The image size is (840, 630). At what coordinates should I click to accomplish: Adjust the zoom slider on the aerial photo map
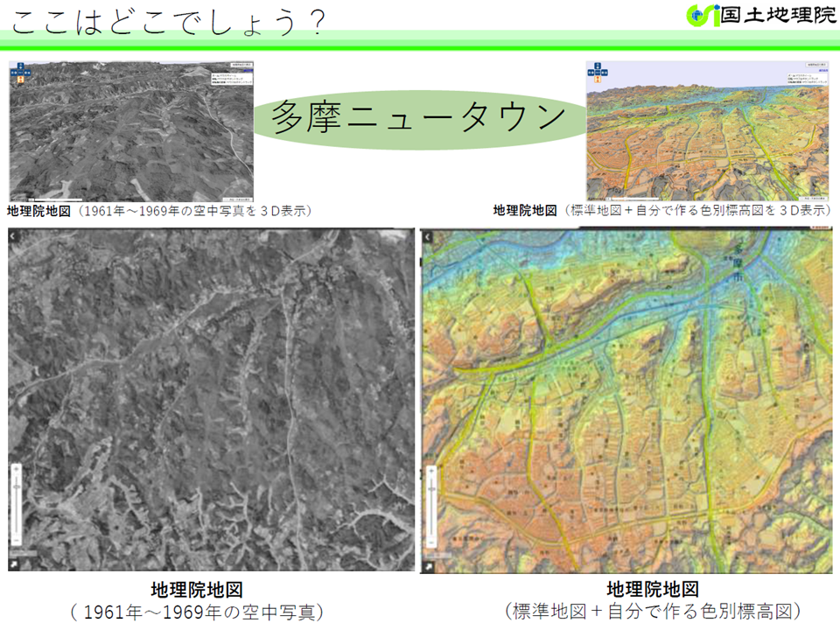click(17, 504)
